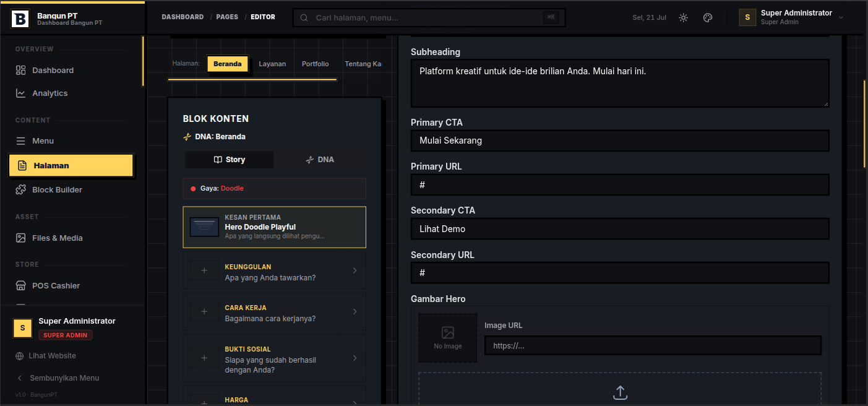The image size is (868, 406).
Task: Select the Portfolio page tab
Action: pos(316,64)
